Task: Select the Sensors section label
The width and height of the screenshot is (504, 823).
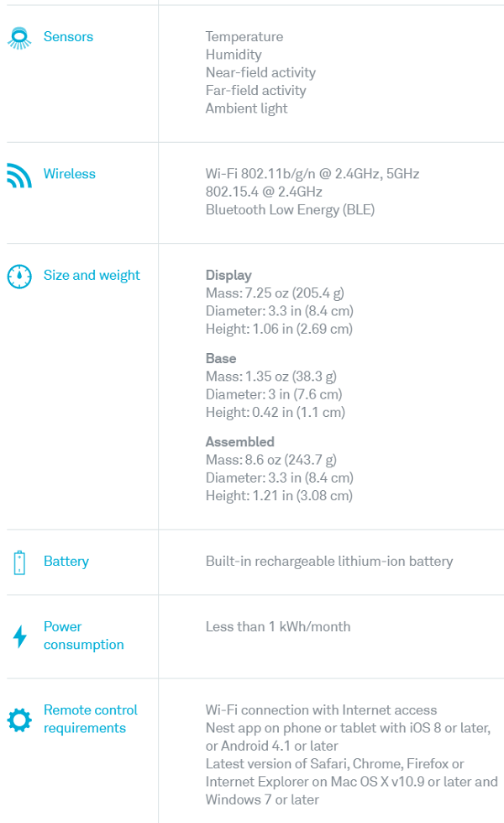Action: [x=68, y=37]
